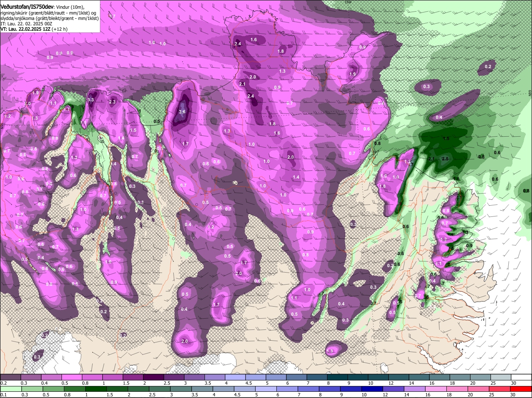The height and width of the screenshot is (398, 532).
Task: Click the darkest green rain swatch between 1 and 1.5
Action: click(x=96, y=389)
